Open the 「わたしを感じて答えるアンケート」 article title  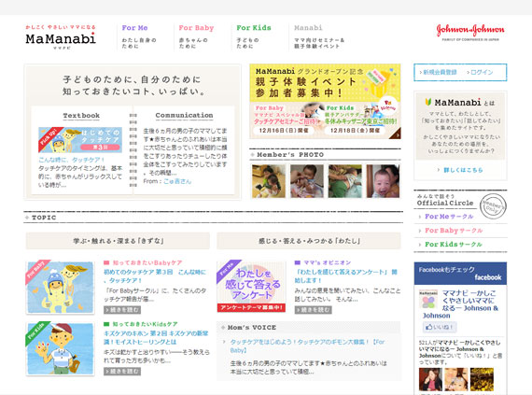click(345, 276)
